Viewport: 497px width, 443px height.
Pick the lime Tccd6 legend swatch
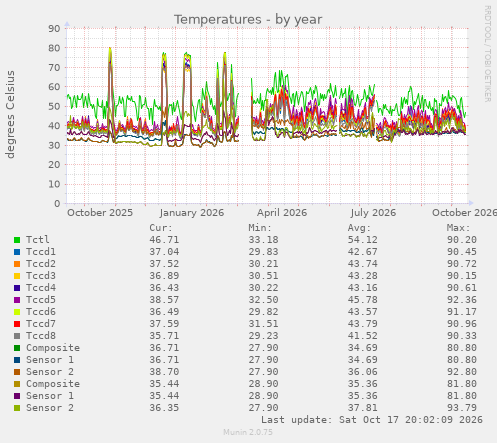(17, 312)
